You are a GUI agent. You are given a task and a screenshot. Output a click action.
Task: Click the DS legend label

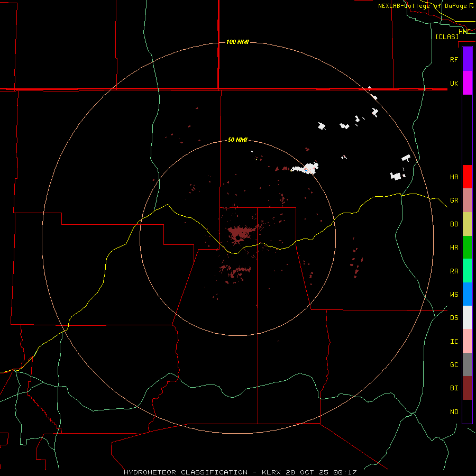454,318
